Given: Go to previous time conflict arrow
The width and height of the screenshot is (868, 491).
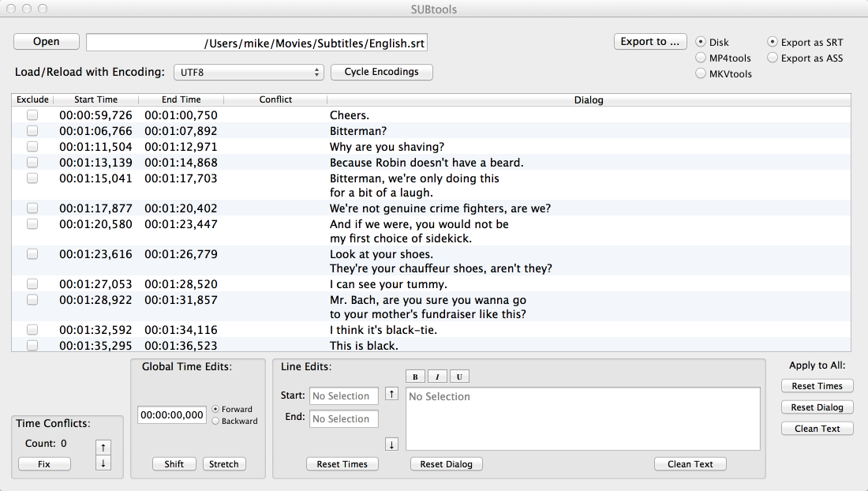Looking at the screenshot, I should click(x=103, y=447).
